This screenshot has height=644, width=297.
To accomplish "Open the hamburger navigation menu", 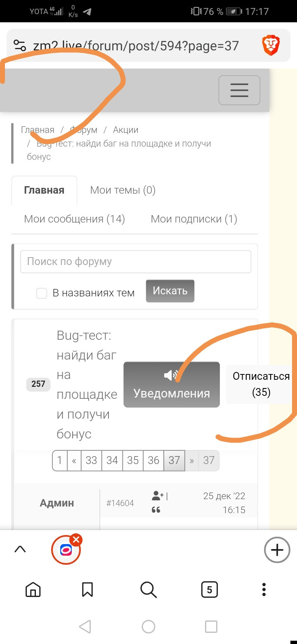I will (x=239, y=90).
